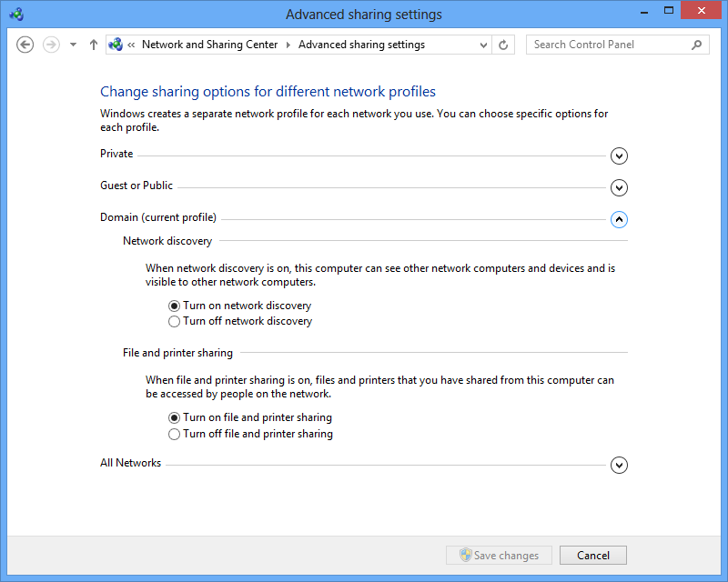Expand the Guest or Public profile

619,187
